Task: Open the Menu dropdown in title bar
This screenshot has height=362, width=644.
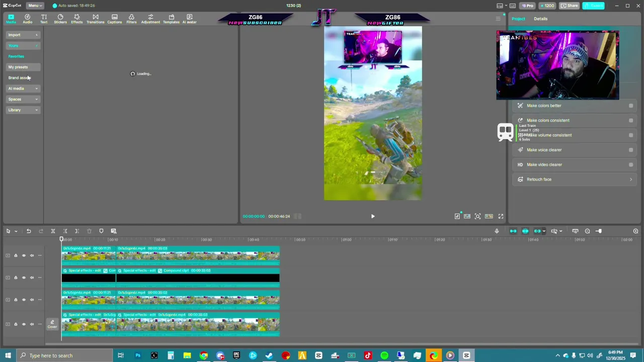Action: (x=34, y=6)
